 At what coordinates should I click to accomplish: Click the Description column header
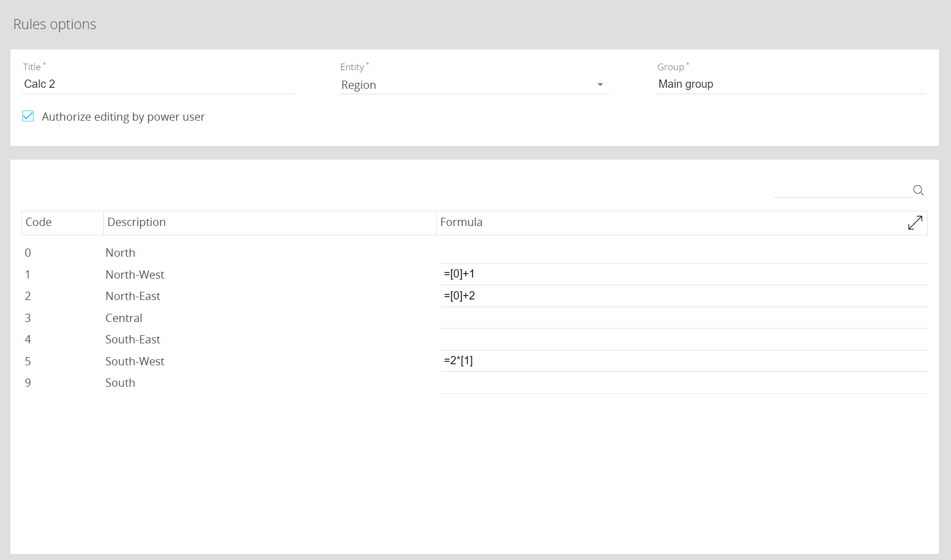pos(137,222)
